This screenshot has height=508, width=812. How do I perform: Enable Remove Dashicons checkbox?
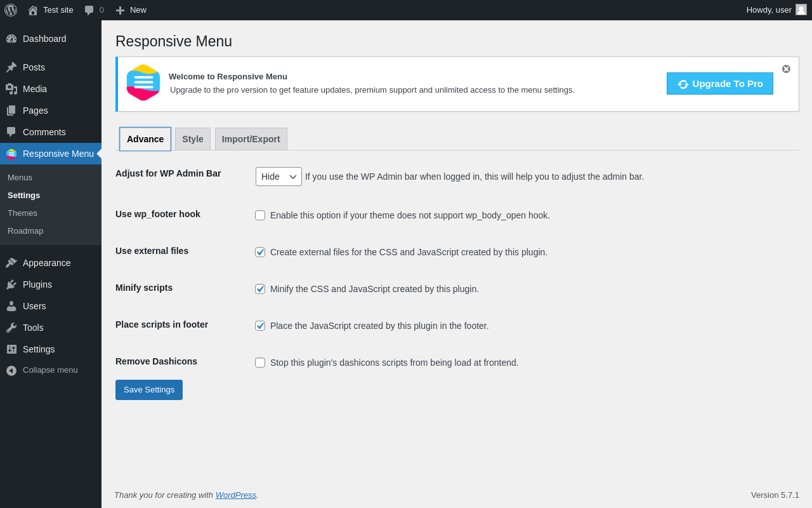260,363
